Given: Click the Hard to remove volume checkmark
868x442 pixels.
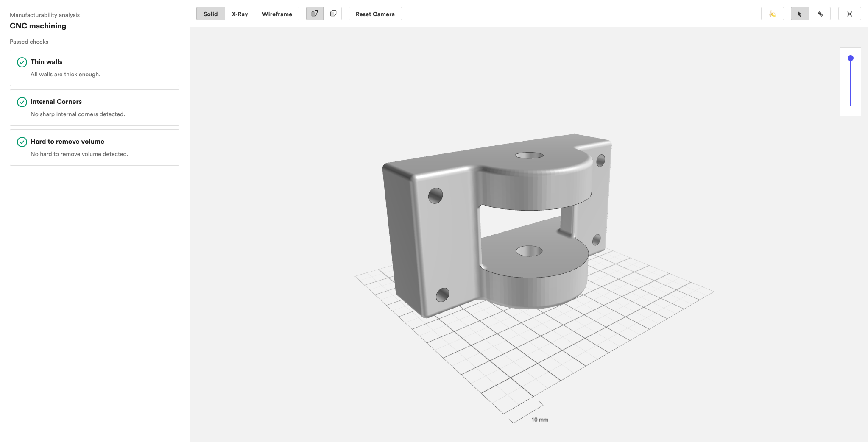Looking at the screenshot, I should pos(22,142).
